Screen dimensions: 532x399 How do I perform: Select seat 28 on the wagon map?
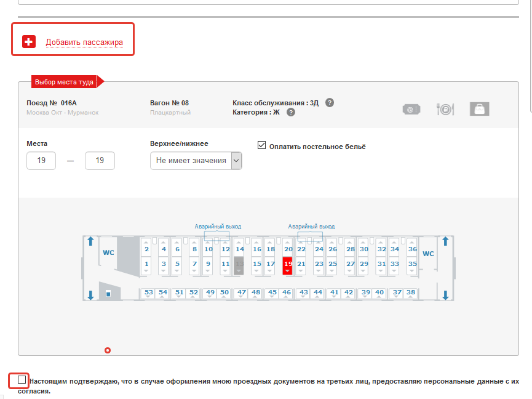350,248
